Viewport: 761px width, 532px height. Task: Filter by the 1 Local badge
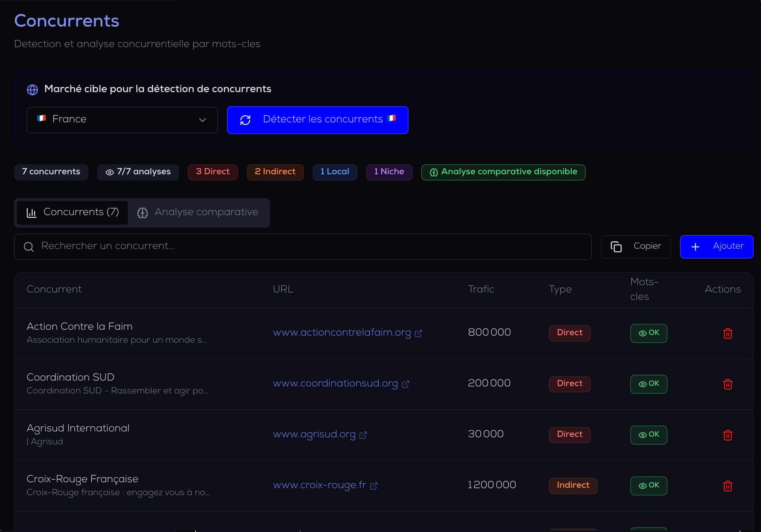tap(335, 172)
